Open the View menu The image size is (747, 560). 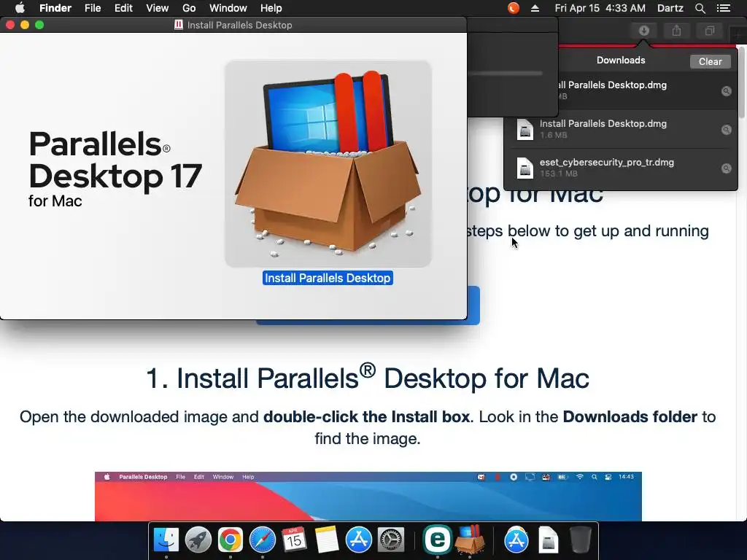click(158, 8)
